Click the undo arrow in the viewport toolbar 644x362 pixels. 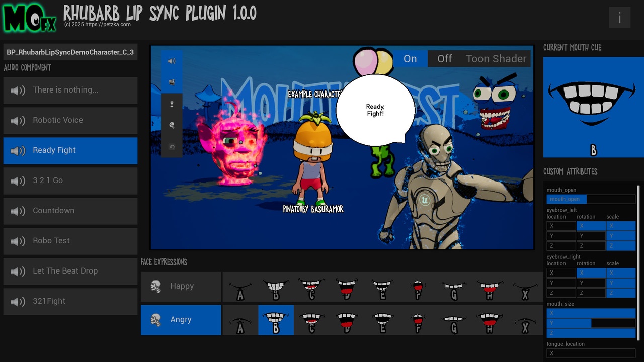[172, 147]
